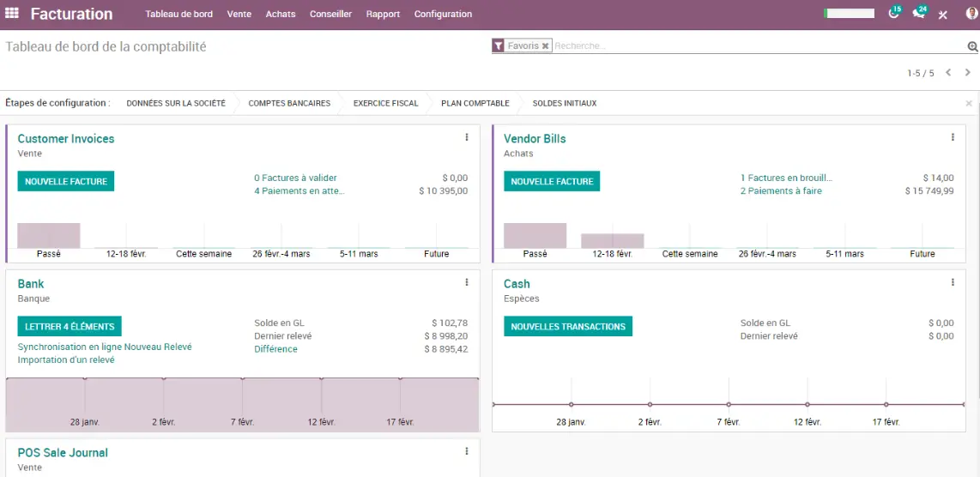Screen dimensions: 980x477
Task: Click the search magnifier icon
Action: 972,46
